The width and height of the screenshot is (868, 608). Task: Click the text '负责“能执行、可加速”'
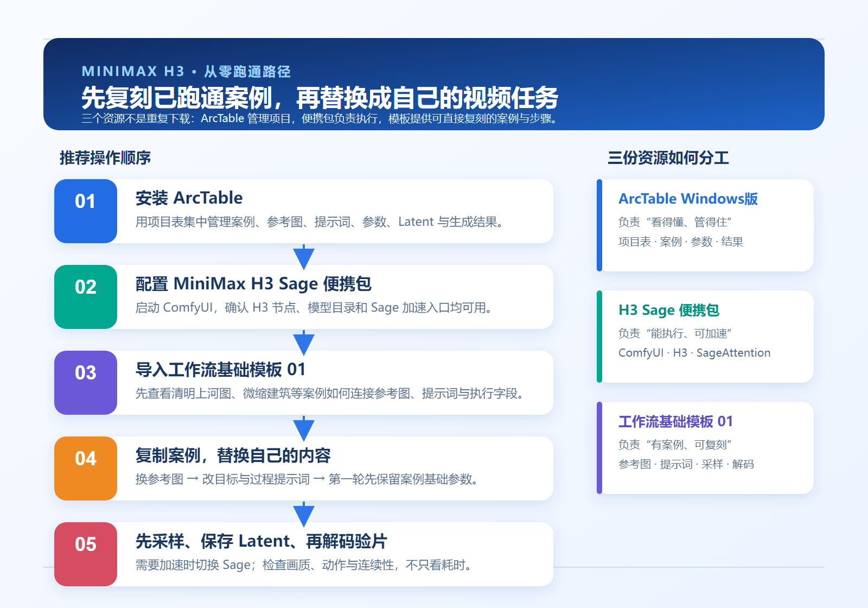[675, 333]
